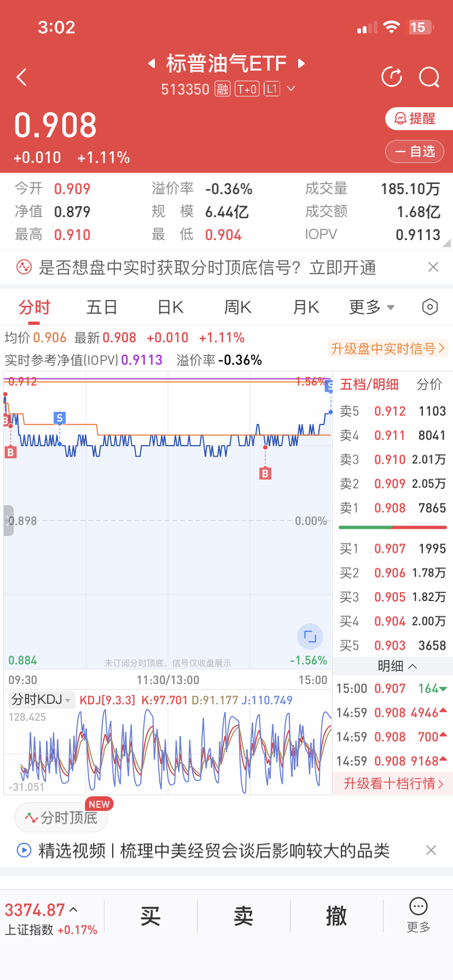Switch to 日K chart tab
Screen dimensions: 453x980
pyautogui.click(x=170, y=307)
